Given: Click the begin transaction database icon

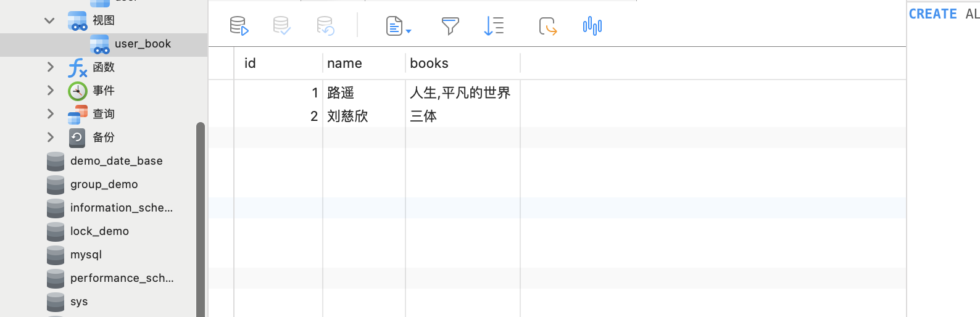Looking at the screenshot, I should pos(239,26).
